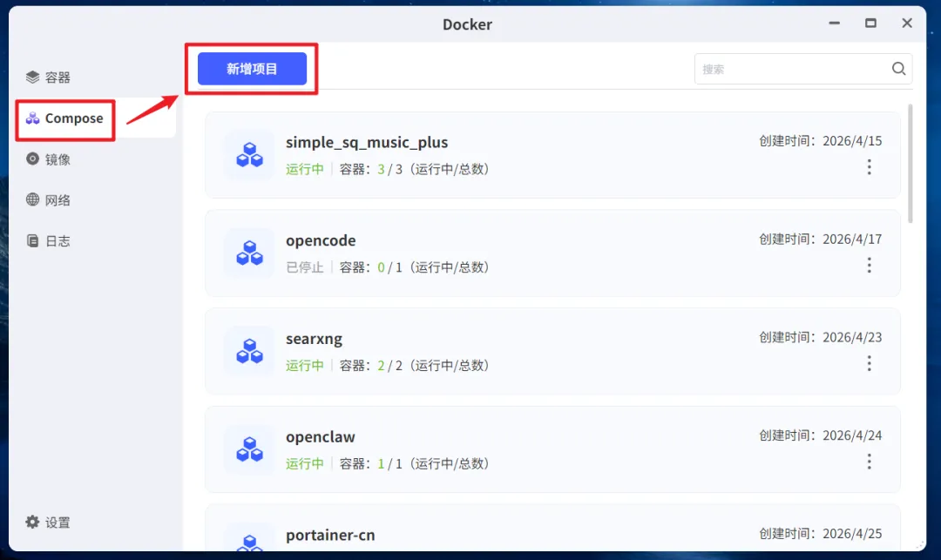Viewport: 941px width, 560px height.
Task: Click creation date 2026/4/25
Action: pyautogui.click(x=852, y=534)
